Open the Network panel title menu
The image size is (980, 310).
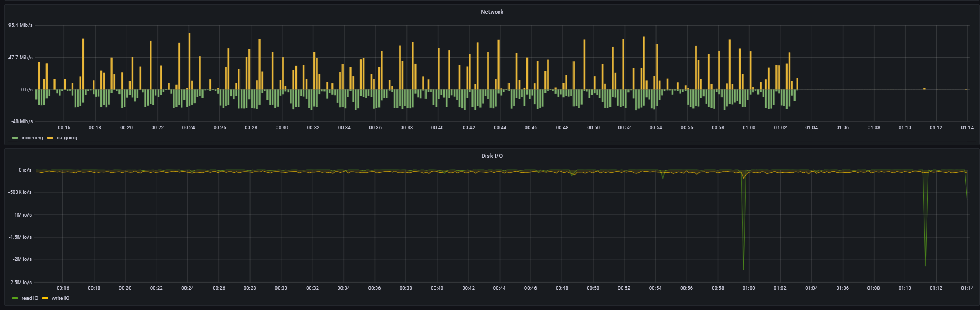click(492, 12)
